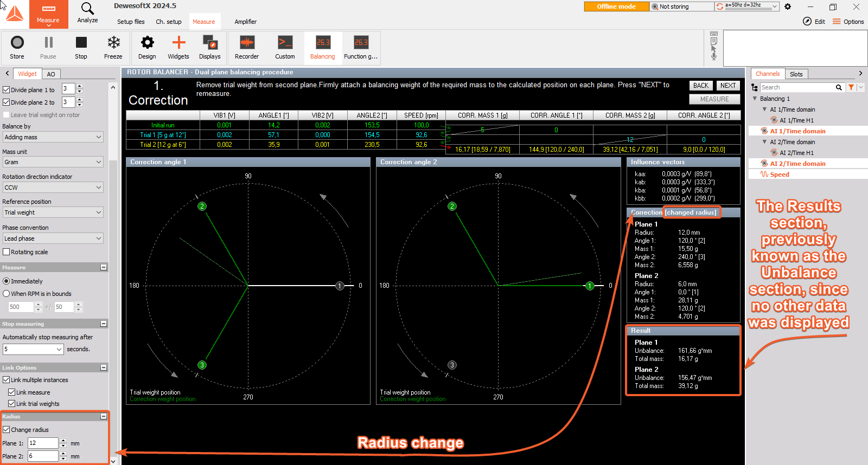
Task: Click the BACK button
Action: (701, 86)
